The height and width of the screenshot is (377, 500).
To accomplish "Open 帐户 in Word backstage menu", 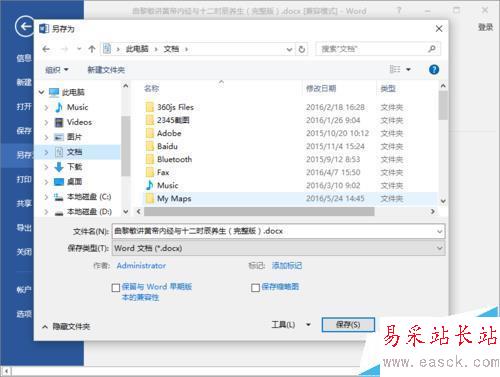I will (x=24, y=290).
